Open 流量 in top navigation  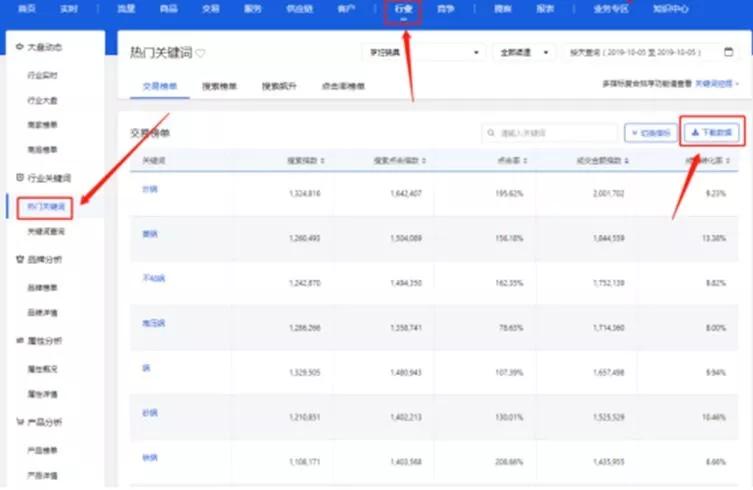126,9
